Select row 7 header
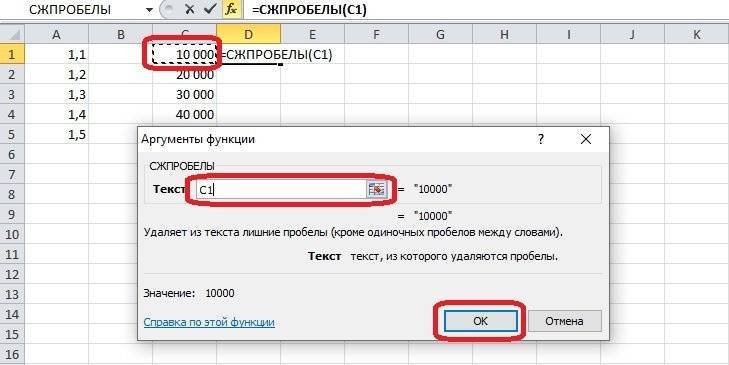Image resolution: width=729 pixels, height=365 pixels. [x=12, y=175]
